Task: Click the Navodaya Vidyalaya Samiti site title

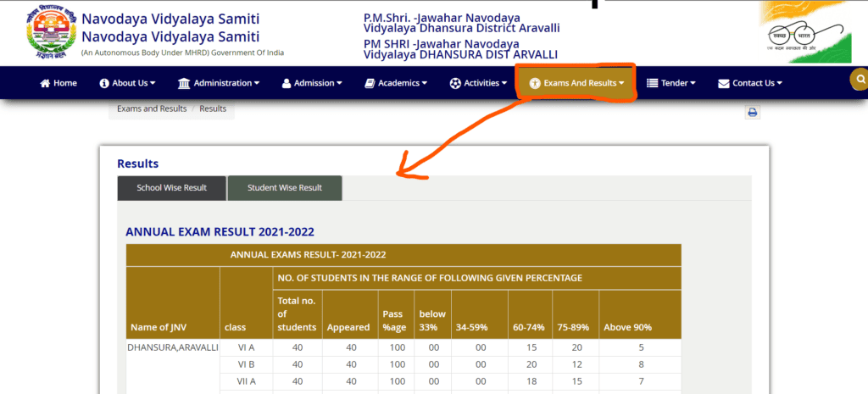Action: pos(170,28)
